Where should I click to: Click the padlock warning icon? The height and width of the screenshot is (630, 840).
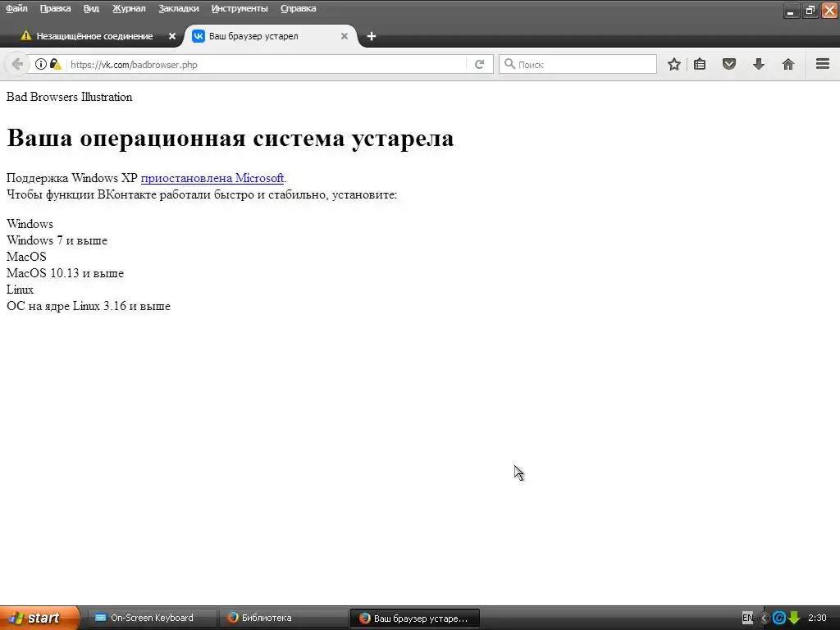pos(55,64)
